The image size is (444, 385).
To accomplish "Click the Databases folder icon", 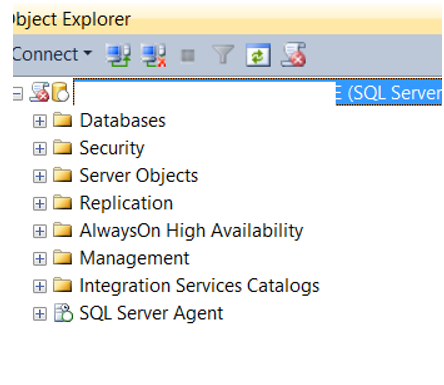I will click(62, 119).
